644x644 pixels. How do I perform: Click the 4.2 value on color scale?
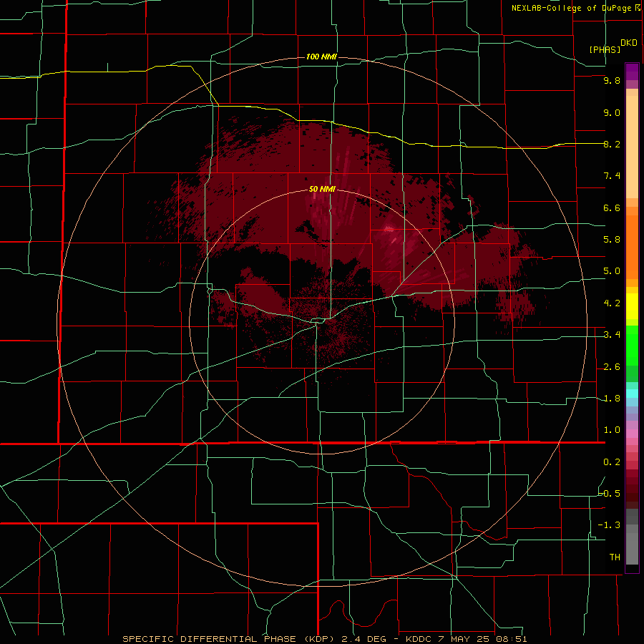pos(612,303)
